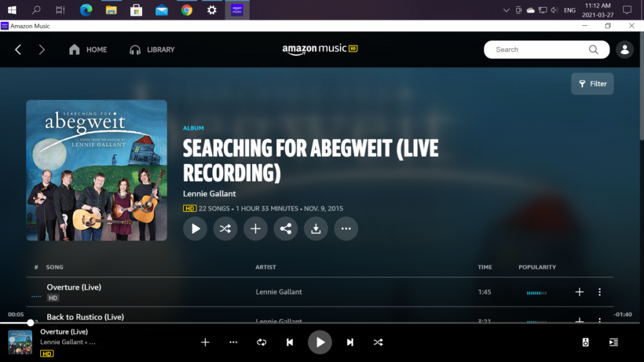Download the album for offline listening
Screen dimensions: 644x362
pos(316,229)
